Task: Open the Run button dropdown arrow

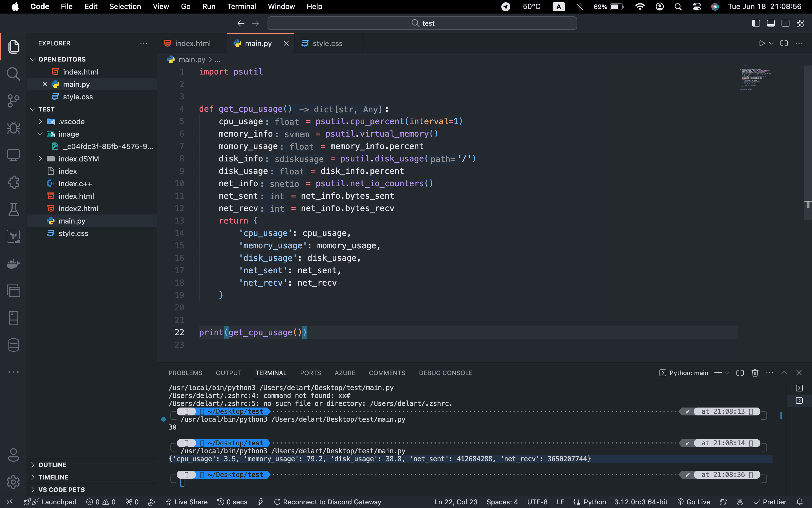Action: (771, 43)
